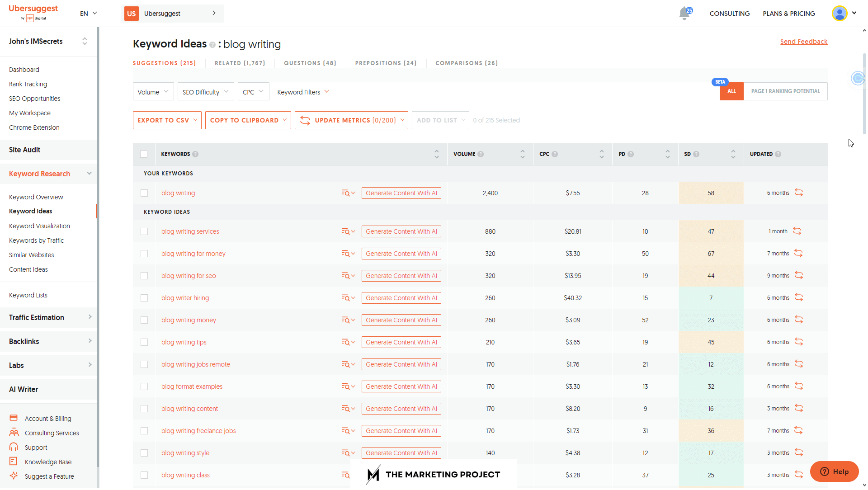The image size is (868, 490).
Task: Expand the Traffic Estimation sidebar section
Action: [48, 317]
